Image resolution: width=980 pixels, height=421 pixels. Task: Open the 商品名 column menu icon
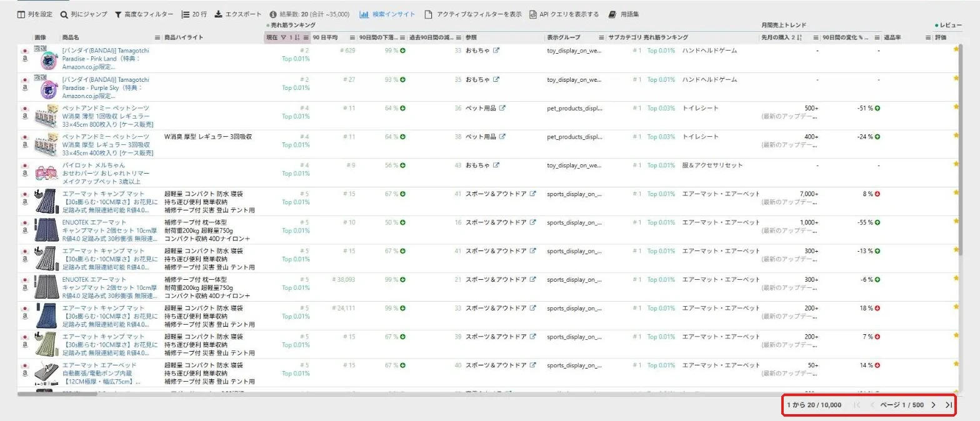coord(156,37)
